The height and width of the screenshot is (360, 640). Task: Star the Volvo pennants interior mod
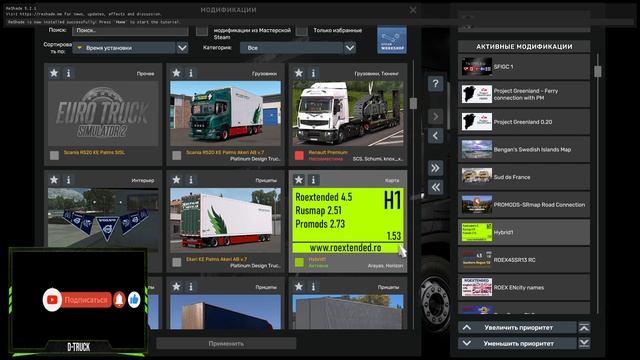[54, 180]
